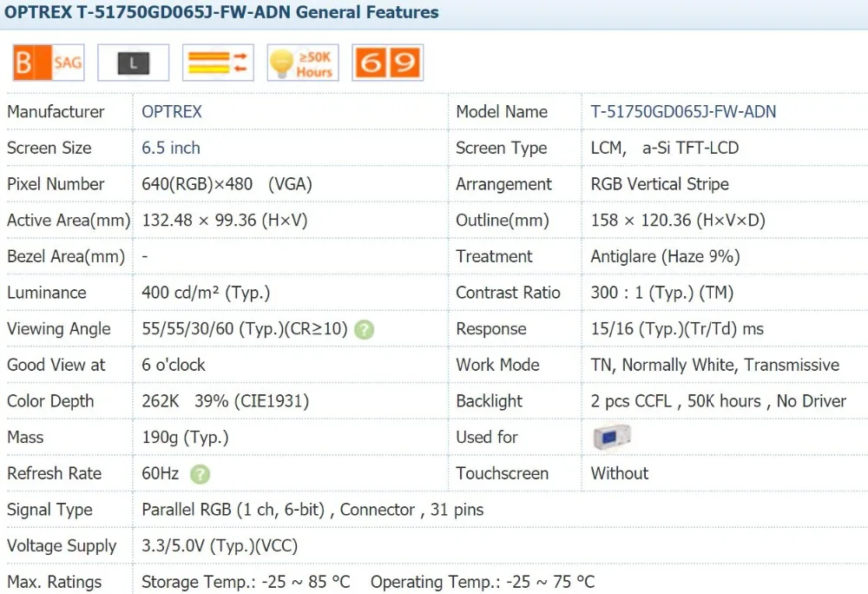Click the Color Depth label

point(50,401)
